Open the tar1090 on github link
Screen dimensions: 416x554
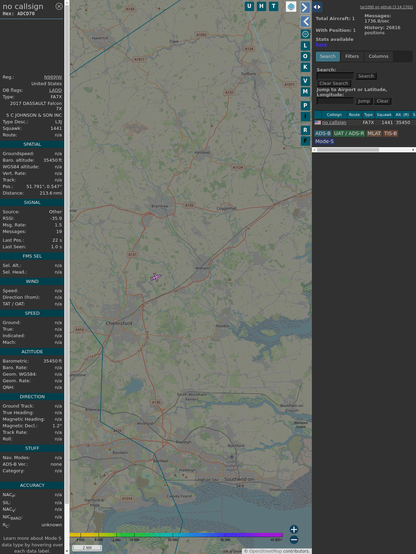[386, 7]
